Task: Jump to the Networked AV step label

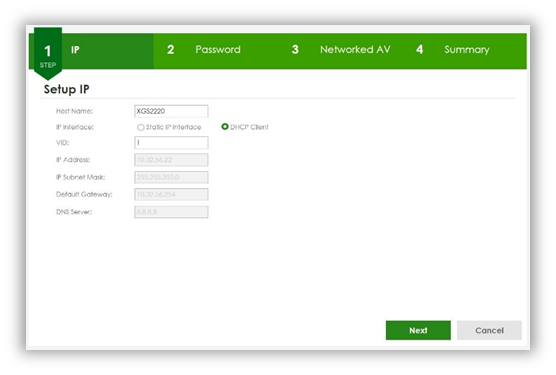Action: click(x=355, y=50)
